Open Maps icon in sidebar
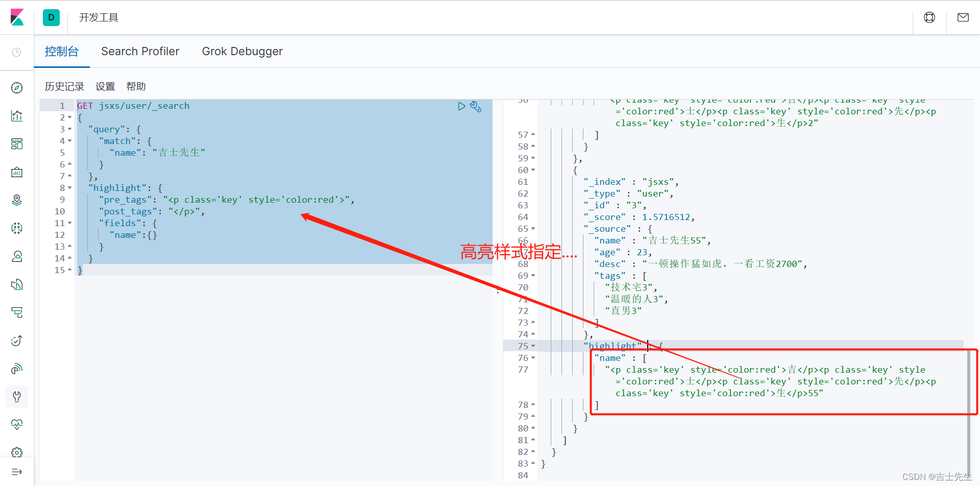 tap(17, 200)
